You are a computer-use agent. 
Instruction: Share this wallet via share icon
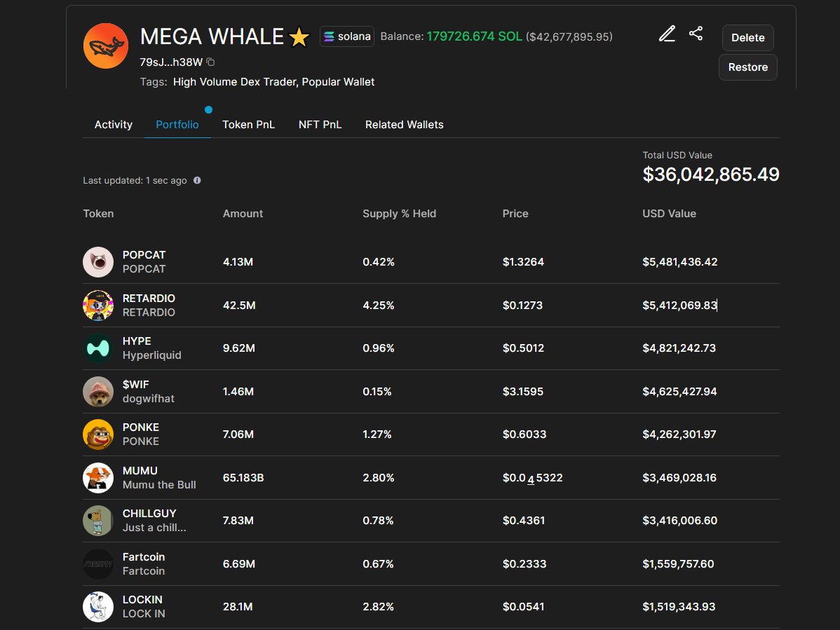696,34
